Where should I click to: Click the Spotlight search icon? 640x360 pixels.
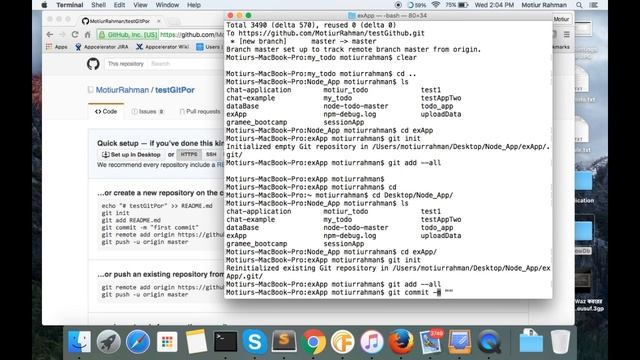579,5
